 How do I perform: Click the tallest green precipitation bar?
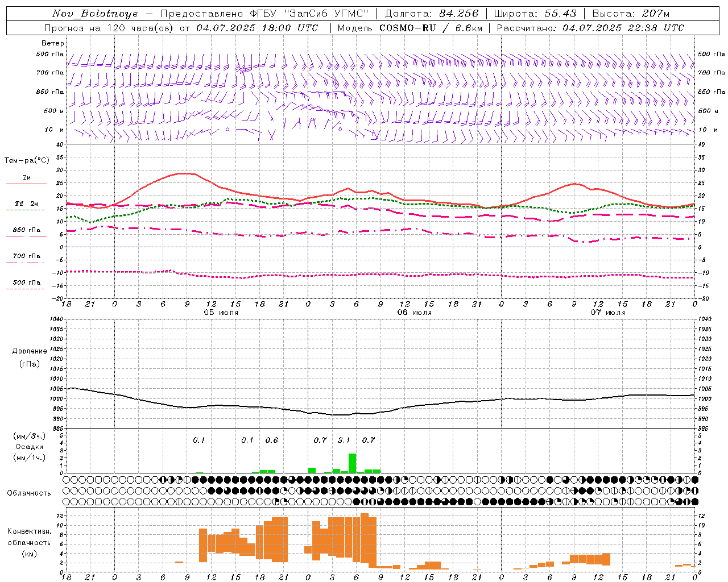[x=352, y=463]
